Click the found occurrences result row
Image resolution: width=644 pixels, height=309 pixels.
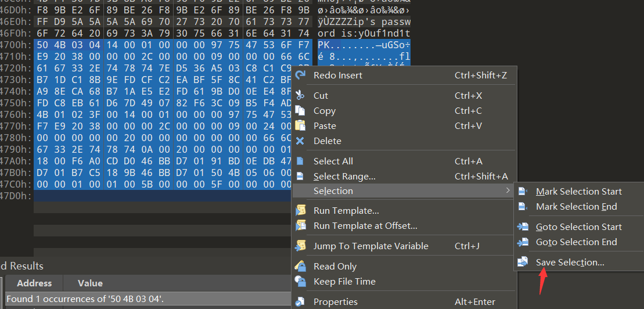[x=85, y=299]
